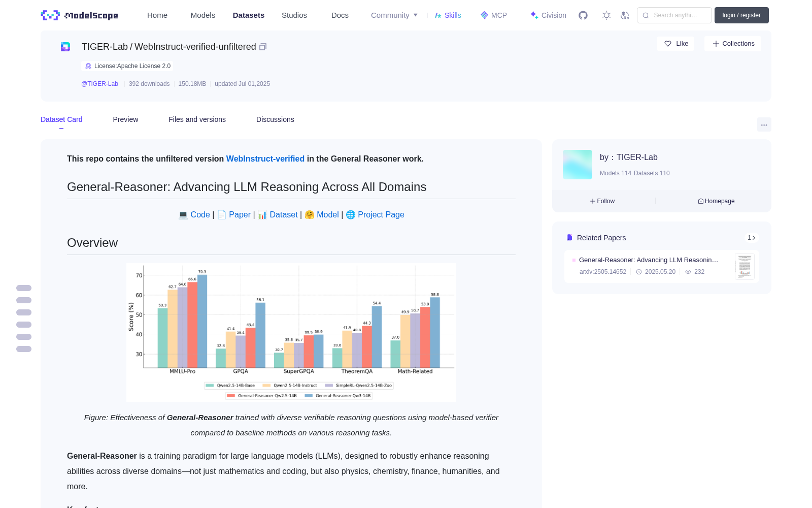Viewport: 812px width, 508px height.
Task: Expand the Community dropdown menu
Action: (x=394, y=15)
